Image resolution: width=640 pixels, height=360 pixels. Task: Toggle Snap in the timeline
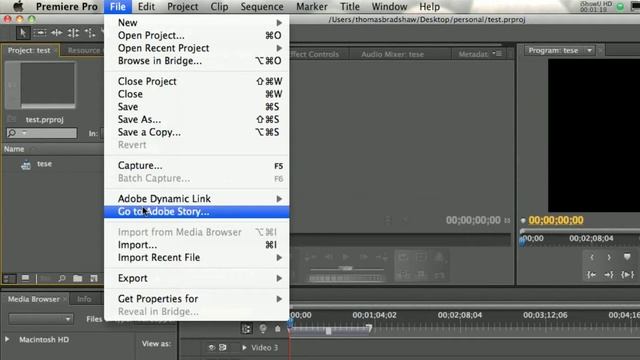pos(246,329)
